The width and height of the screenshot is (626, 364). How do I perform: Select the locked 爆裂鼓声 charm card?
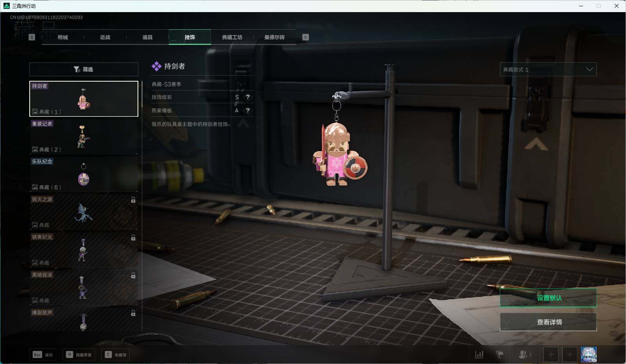pos(84,320)
